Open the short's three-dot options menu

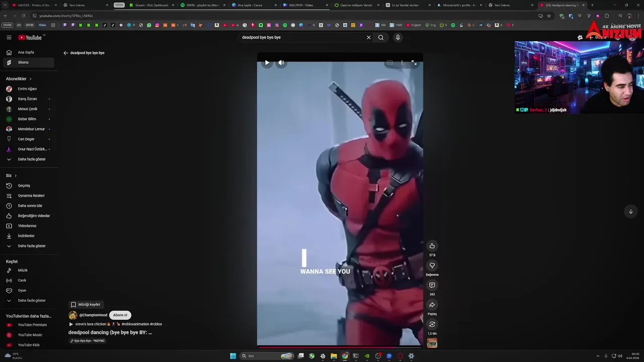tap(402, 63)
